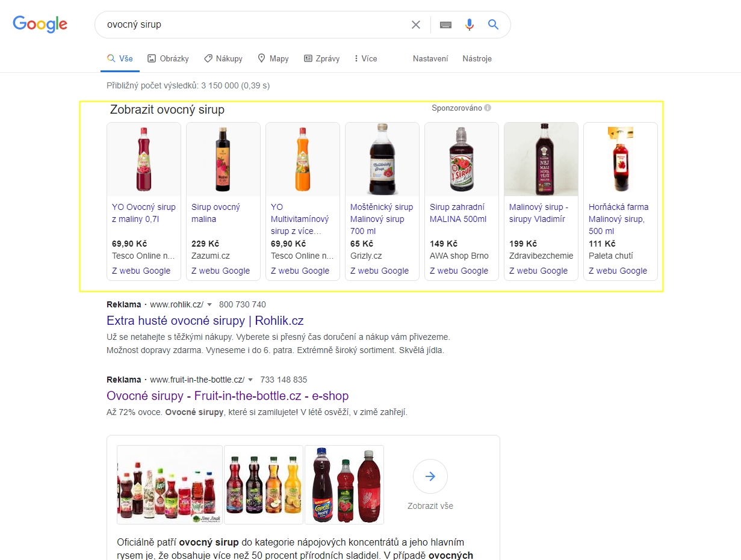Click 'Z webu Google' under Zazumi.cz
Viewport: 741px width, 560px height.
220,271
